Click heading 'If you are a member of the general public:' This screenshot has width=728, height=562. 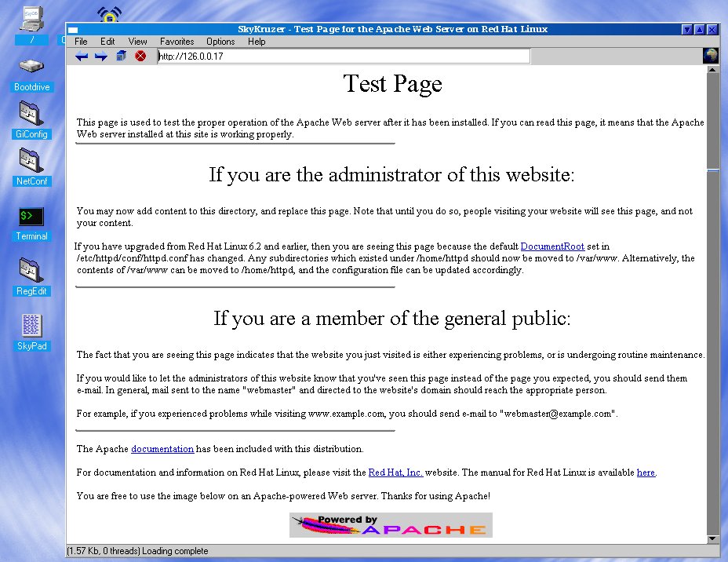[392, 319]
